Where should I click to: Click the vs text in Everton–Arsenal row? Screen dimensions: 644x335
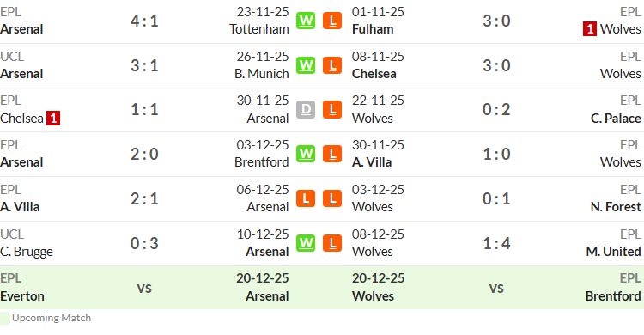coord(144,288)
